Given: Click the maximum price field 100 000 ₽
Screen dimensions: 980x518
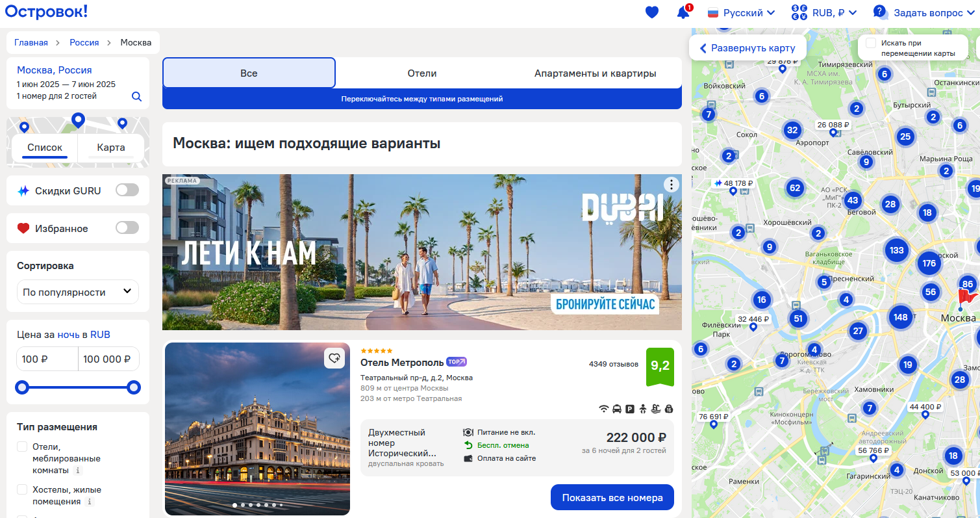Looking at the screenshot, I should pos(108,358).
